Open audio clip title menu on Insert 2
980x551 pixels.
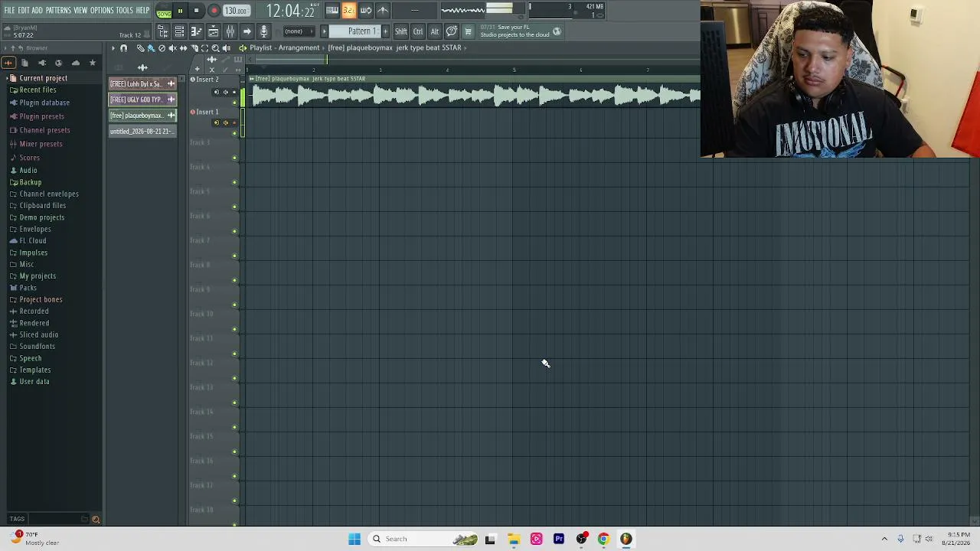coord(252,79)
